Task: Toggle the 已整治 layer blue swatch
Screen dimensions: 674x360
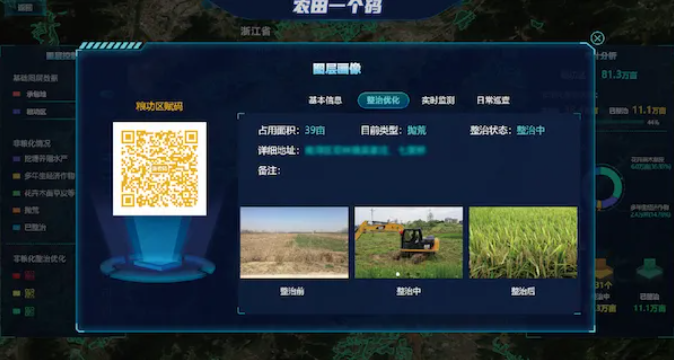Action: pyautogui.click(x=16, y=228)
